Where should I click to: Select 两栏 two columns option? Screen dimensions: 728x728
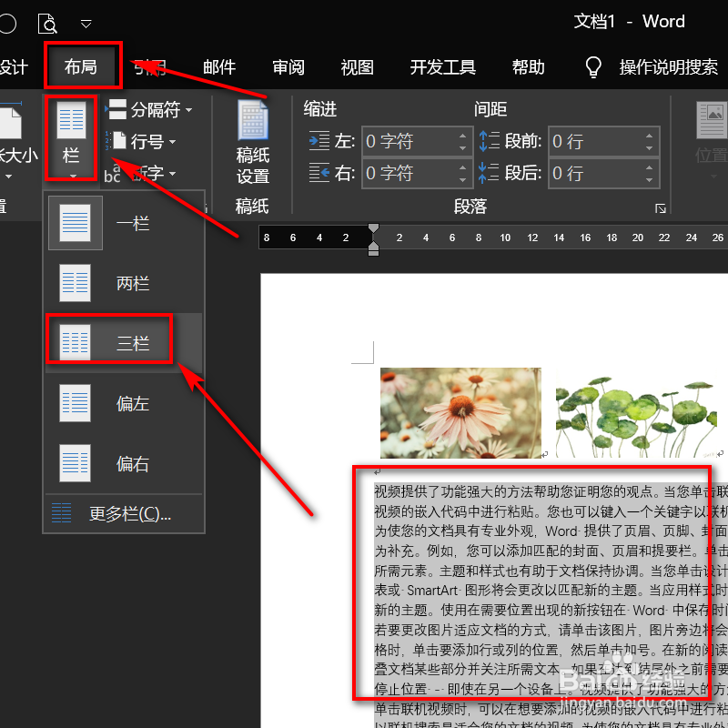(x=124, y=283)
